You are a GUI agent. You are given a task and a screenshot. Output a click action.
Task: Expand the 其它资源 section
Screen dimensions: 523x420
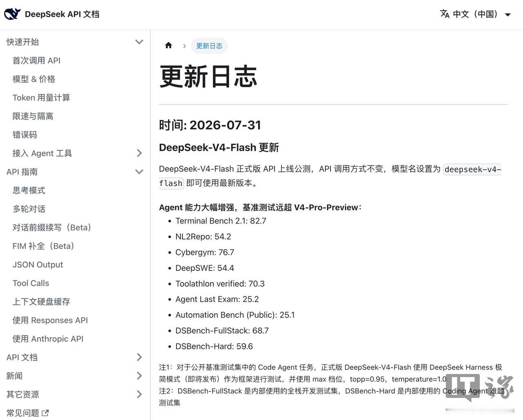[x=139, y=394]
